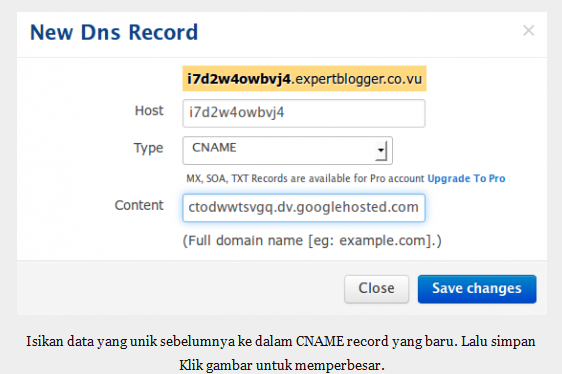Click the Close button
Image resolution: width=562 pixels, height=374 pixels.
[376, 289]
